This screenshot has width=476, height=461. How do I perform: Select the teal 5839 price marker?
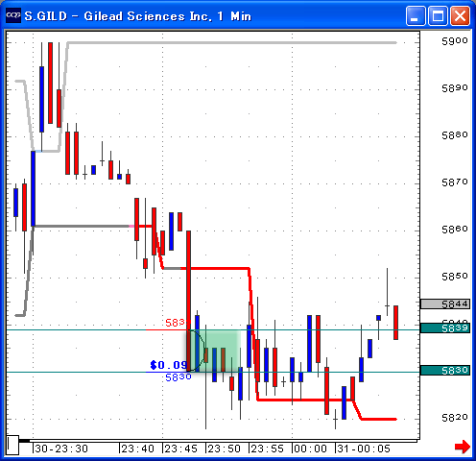445,328
